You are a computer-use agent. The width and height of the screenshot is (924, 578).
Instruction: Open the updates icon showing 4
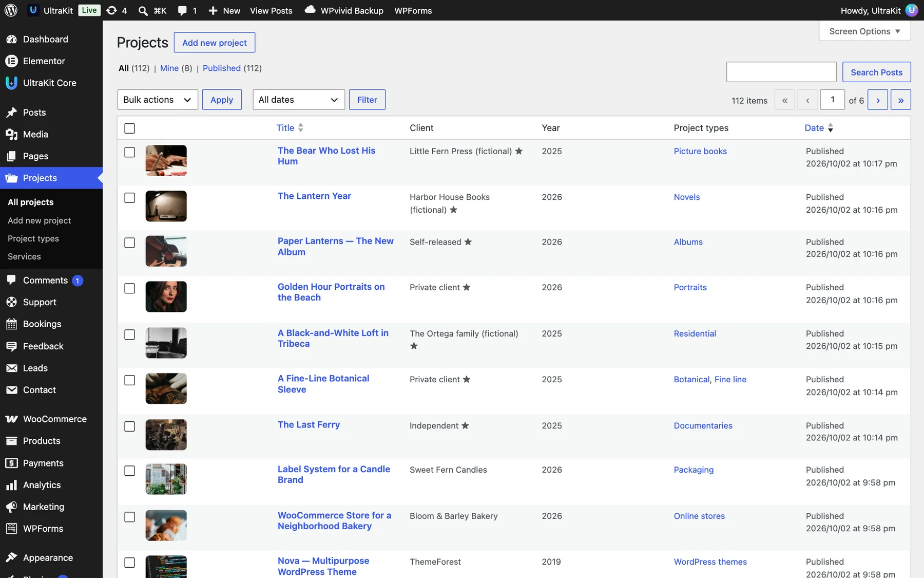click(117, 10)
